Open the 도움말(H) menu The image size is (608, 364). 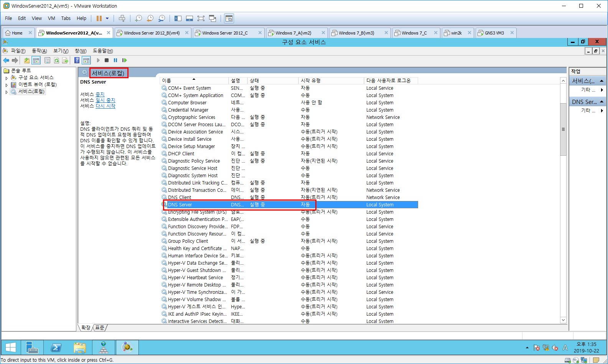click(x=103, y=51)
